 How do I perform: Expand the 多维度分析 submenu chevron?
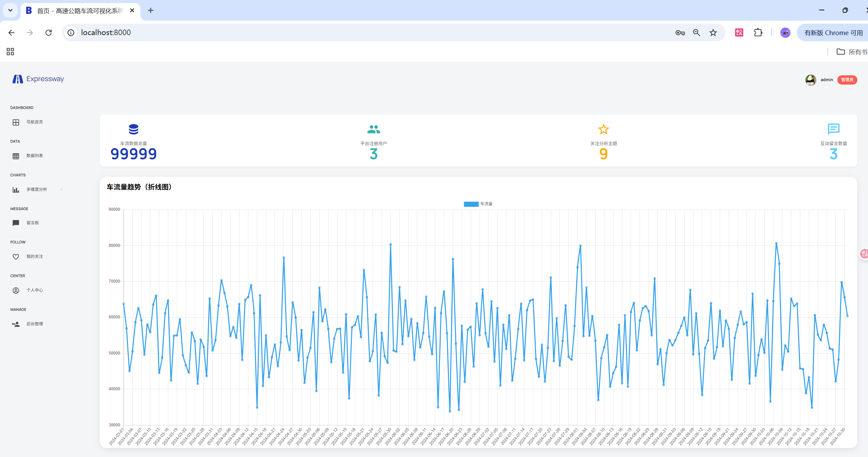pyautogui.click(x=61, y=189)
